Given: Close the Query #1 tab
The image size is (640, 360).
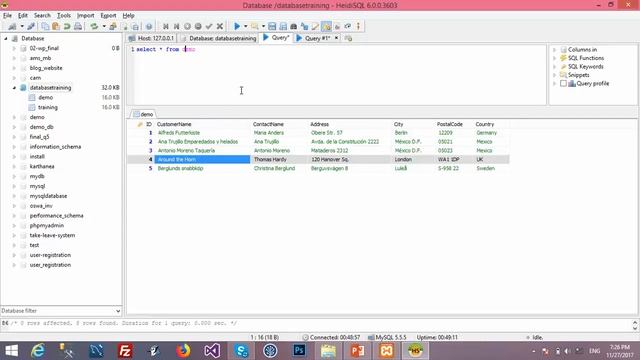Looking at the screenshot, I should [x=336, y=38].
